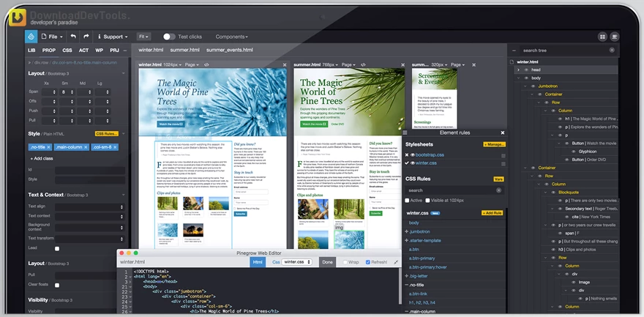The image size is (644, 317).
Task: Enable the Wrap checkbox in code editor
Action: 345,262
